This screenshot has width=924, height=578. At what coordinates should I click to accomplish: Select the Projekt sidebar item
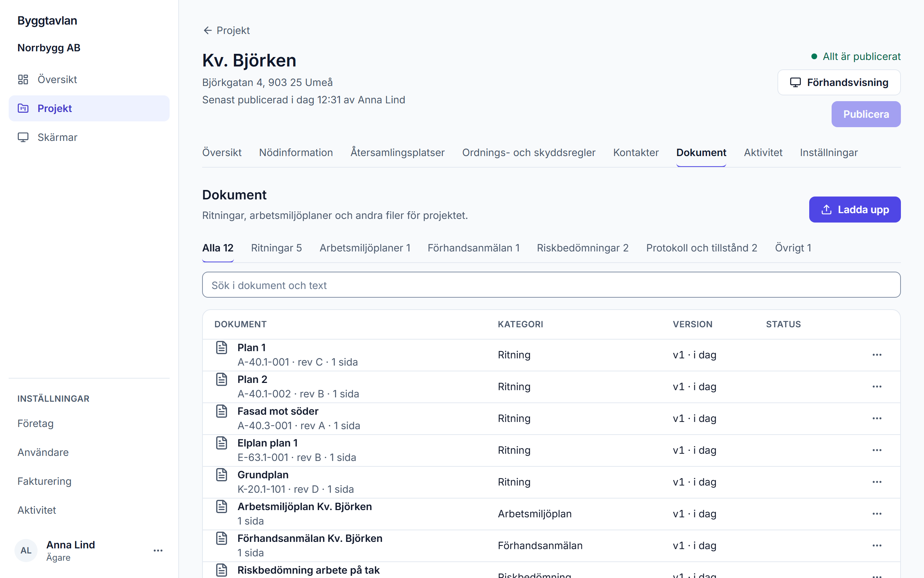[89, 109]
